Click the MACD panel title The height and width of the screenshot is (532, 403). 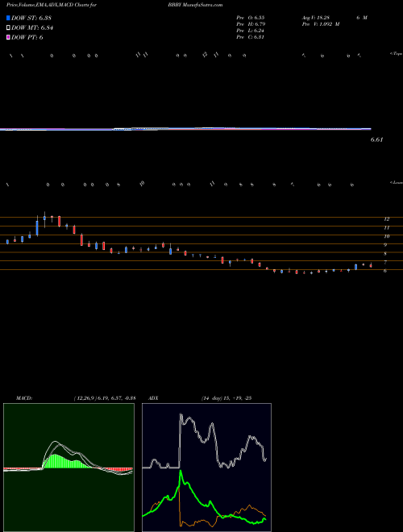[x=24, y=398]
